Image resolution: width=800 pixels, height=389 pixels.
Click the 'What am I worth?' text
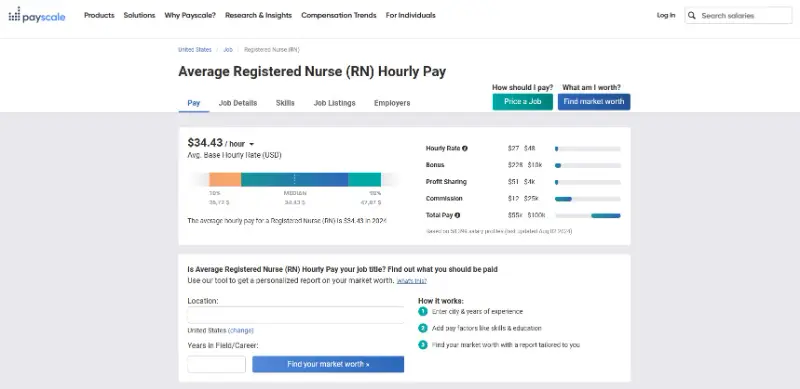[x=591, y=87]
